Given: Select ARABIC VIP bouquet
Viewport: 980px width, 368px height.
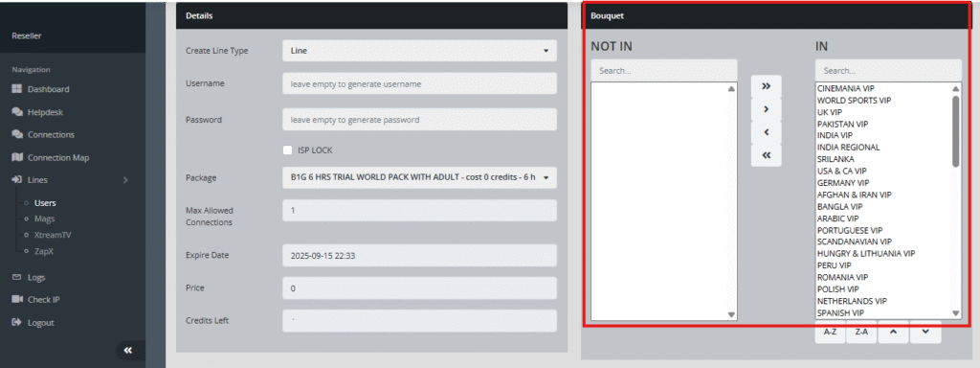Looking at the screenshot, I should (837, 218).
